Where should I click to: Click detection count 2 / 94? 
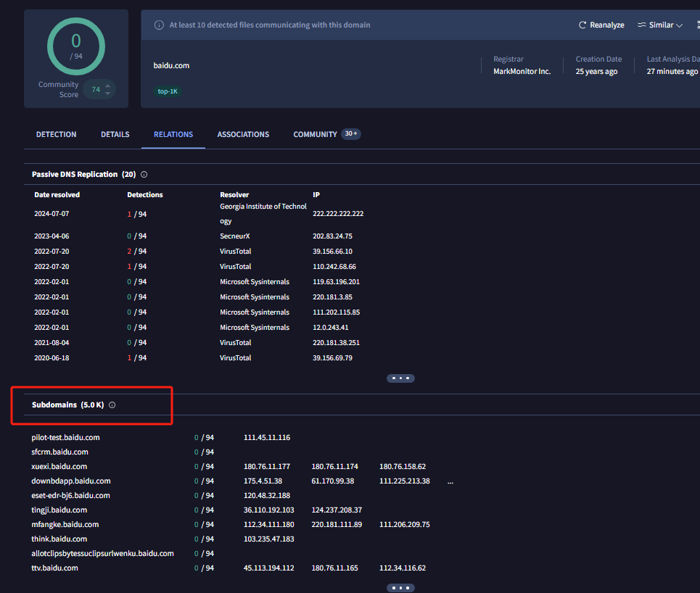tap(136, 252)
